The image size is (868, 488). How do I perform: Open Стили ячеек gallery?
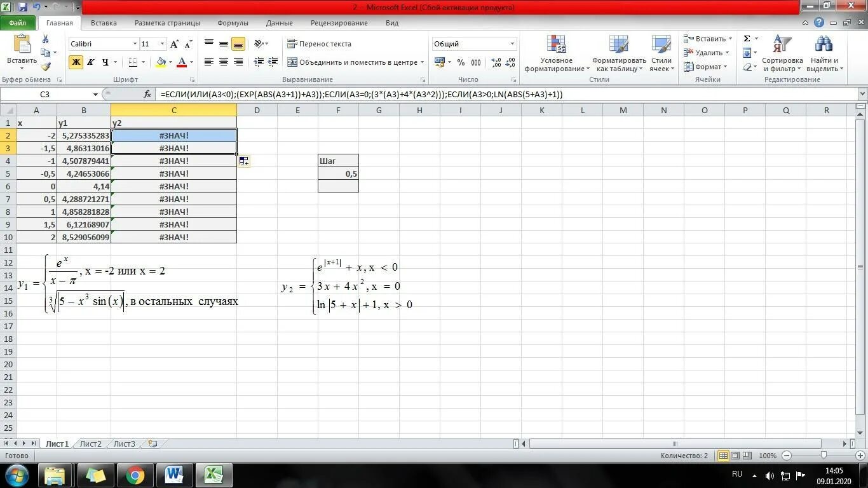[x=661, y=53]
